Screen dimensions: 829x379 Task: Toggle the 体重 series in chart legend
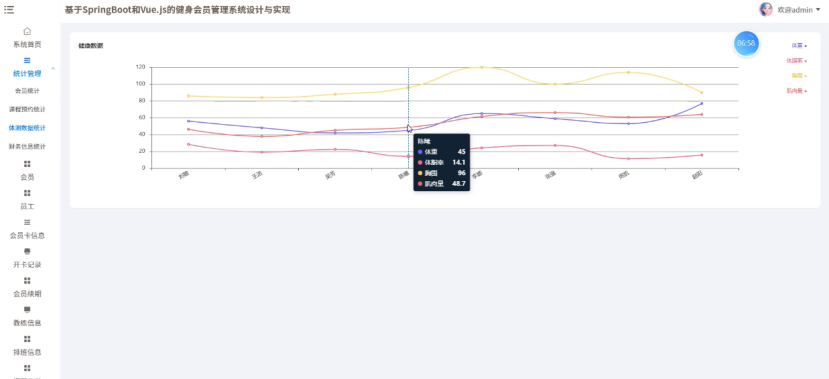(799, 45)
